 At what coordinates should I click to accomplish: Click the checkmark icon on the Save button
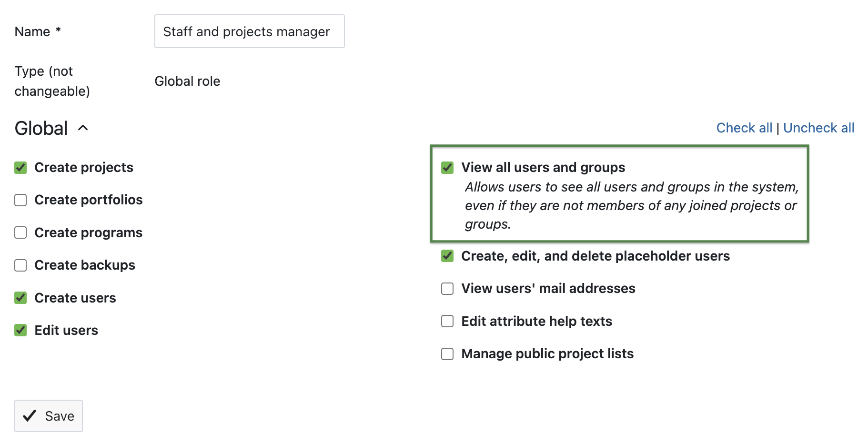pyautogui.click(x=30, y=415)
